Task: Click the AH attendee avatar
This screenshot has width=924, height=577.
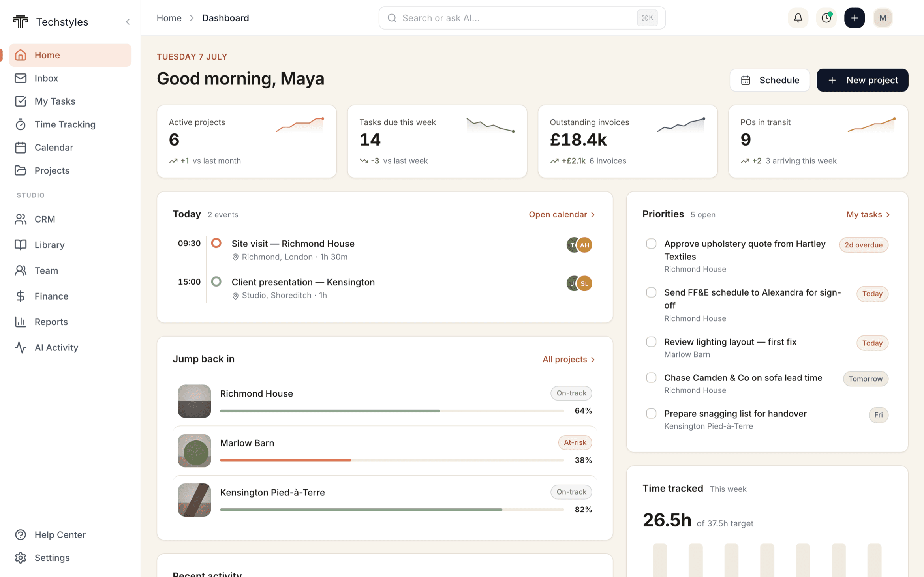Action: [585, 245]
